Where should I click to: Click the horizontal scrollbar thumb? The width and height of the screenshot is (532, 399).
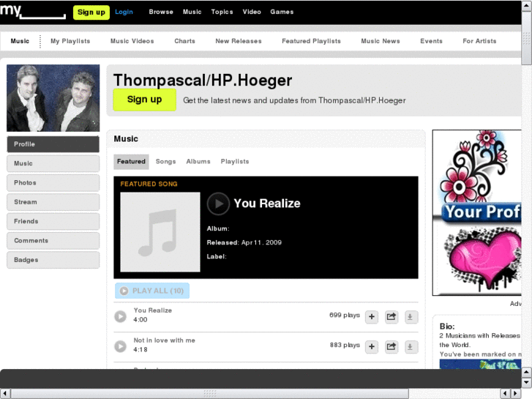click(210, 394)
